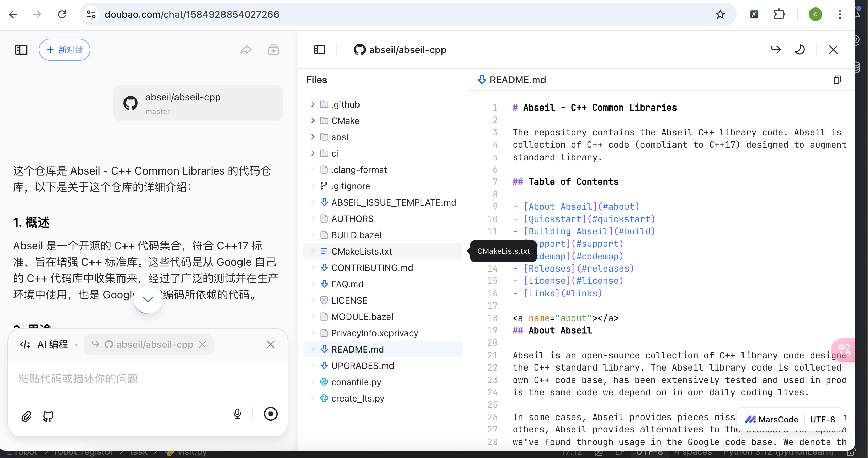Open FAQ.md in the file list
Viewport: 868px width, 458px height.
[x=383, y=284]
